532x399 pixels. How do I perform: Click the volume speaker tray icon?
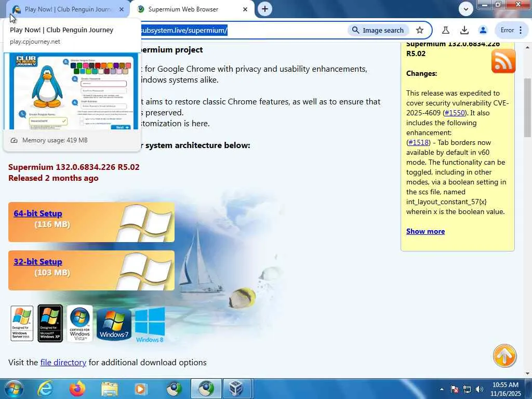pyautogui.click(x=479, y=389)
